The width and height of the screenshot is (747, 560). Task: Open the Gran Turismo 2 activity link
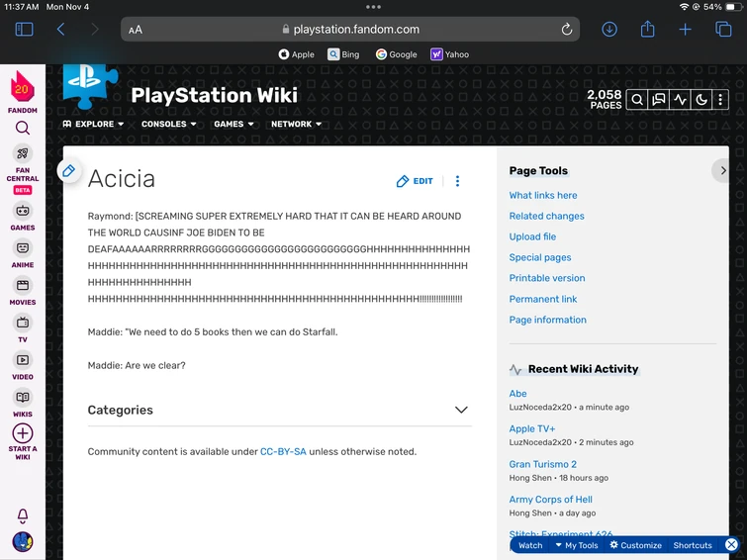coord(542,464)
